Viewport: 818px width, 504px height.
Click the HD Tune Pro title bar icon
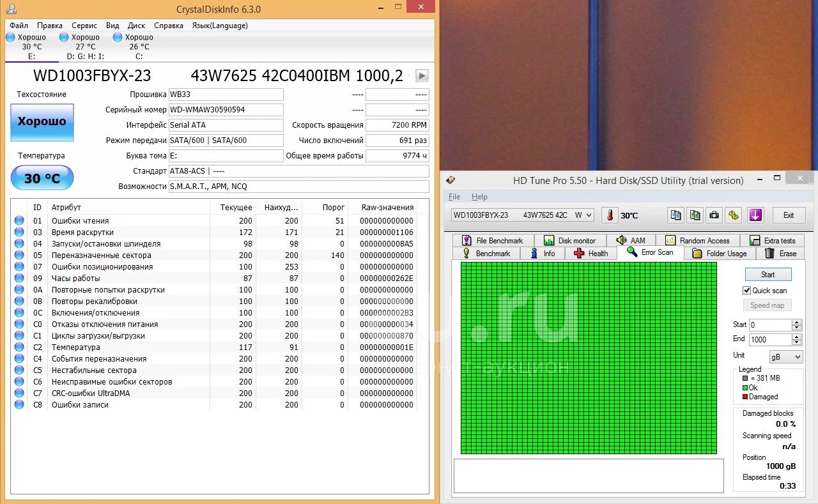(451, 180)
